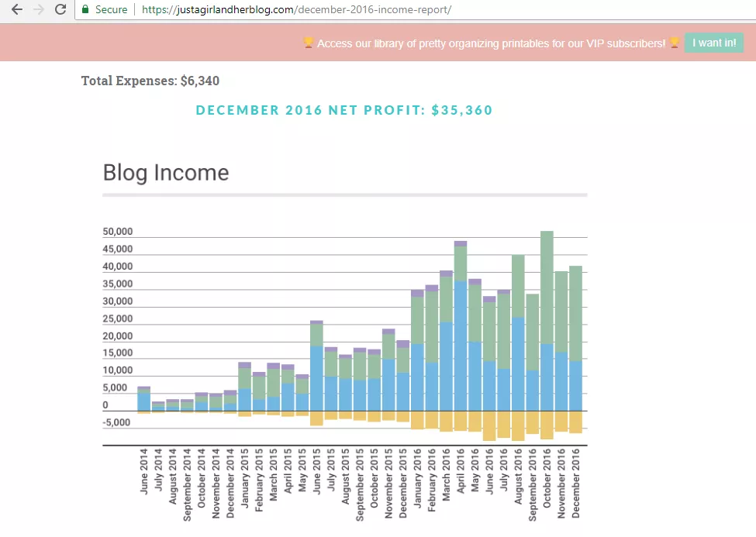Click the "Total Expenses: $6,340" text
Screen dimensions: 756x537
pos(150,81)
